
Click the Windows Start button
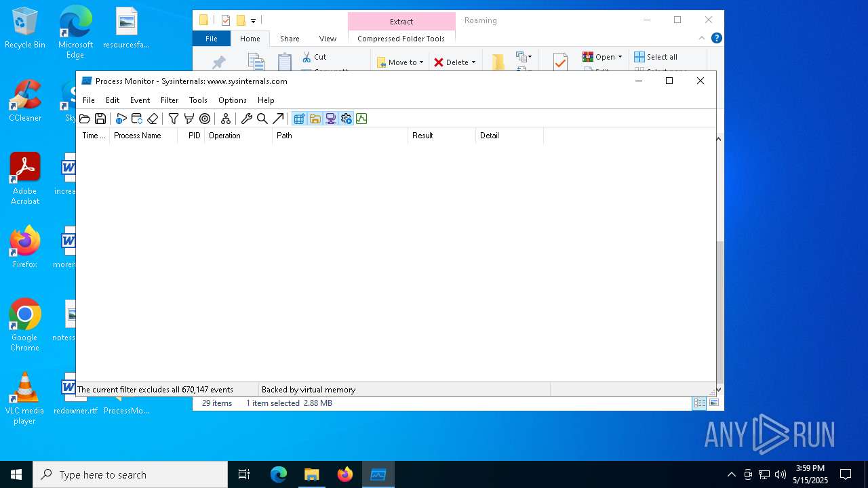[x=16, y=474]
